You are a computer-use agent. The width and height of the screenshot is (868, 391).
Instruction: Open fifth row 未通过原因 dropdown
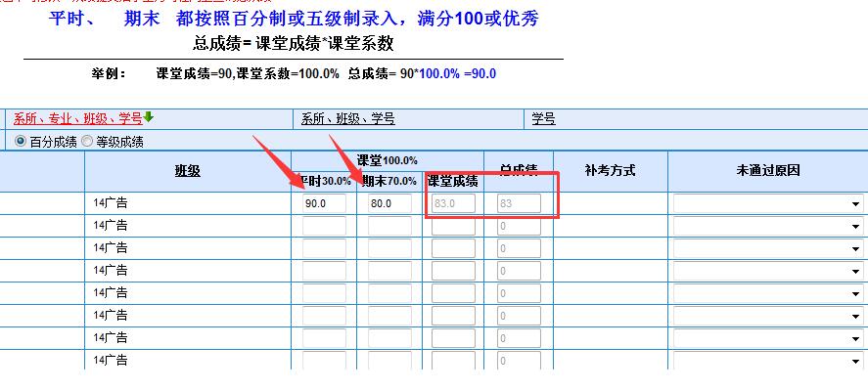(767, 294)
